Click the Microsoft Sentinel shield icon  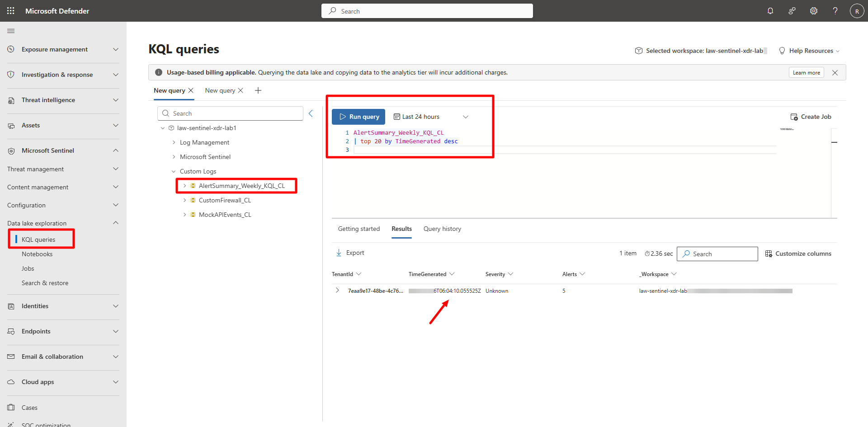(11, 150)
